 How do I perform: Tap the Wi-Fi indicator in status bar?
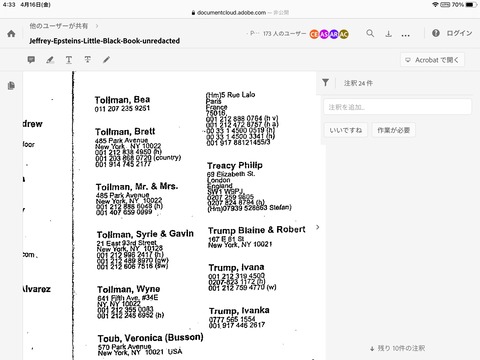(435, 5)
